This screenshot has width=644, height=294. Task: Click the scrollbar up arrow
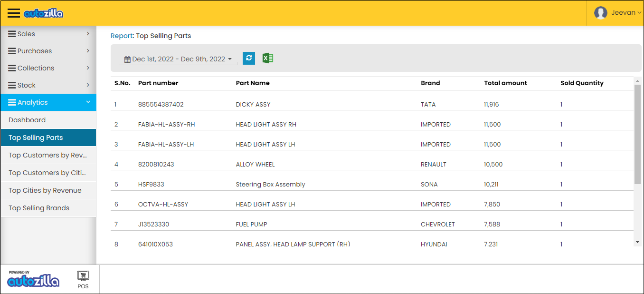point(637,81)
